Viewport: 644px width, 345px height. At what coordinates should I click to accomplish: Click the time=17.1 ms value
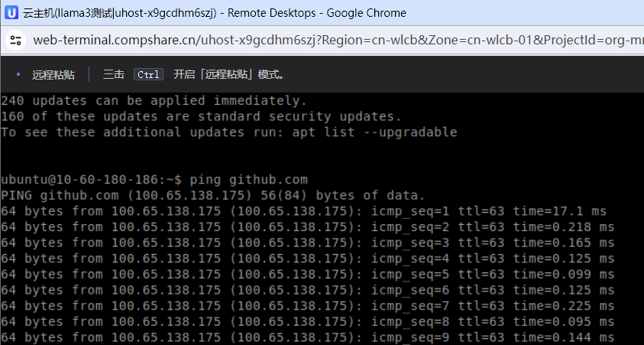[x=560, y=211]
